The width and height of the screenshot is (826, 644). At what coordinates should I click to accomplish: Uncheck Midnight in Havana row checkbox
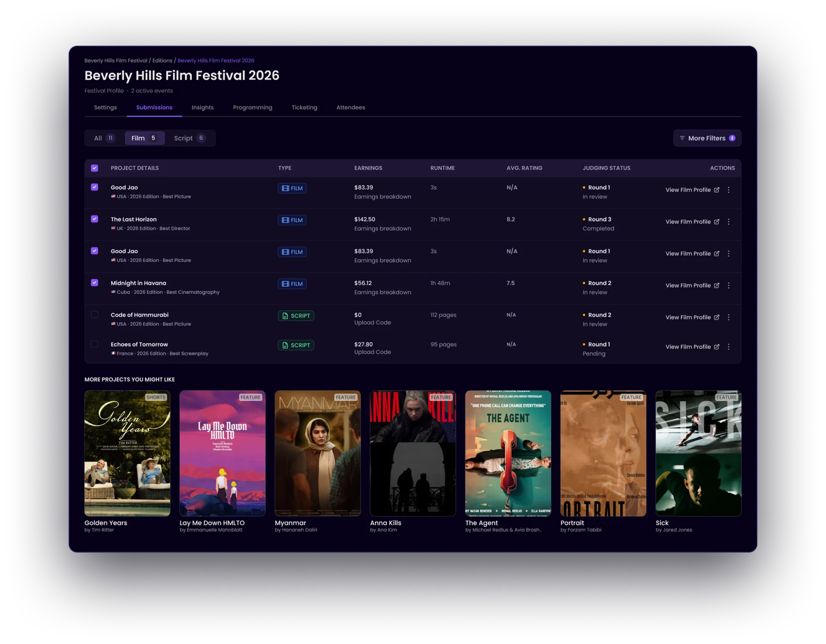tap(95, 282)
